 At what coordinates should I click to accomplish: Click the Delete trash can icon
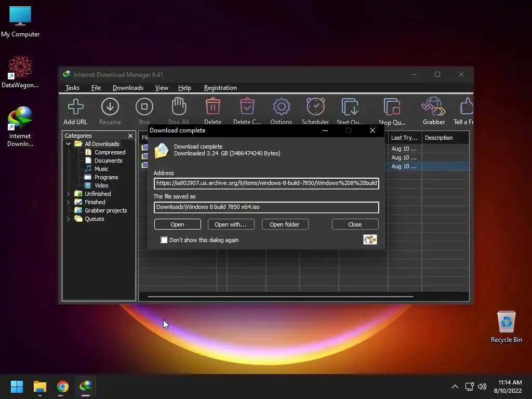pyautogui.click(x=212, y=112)
